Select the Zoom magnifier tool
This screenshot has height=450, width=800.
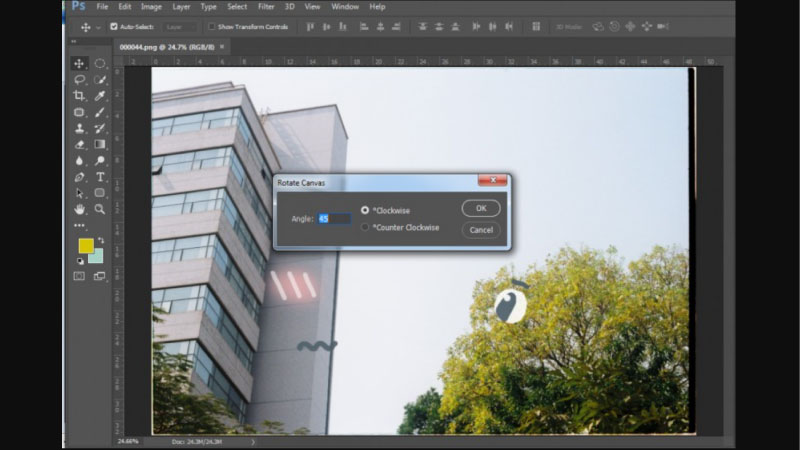point(100,210)
